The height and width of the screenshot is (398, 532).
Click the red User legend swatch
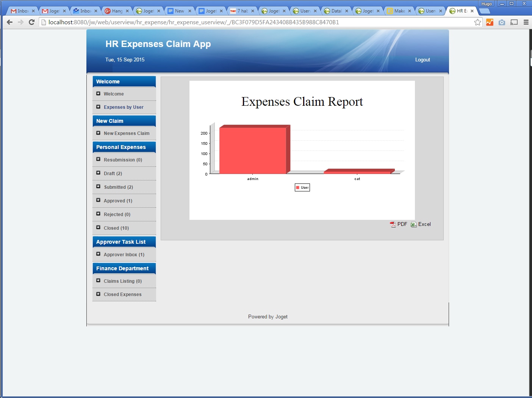298,188
